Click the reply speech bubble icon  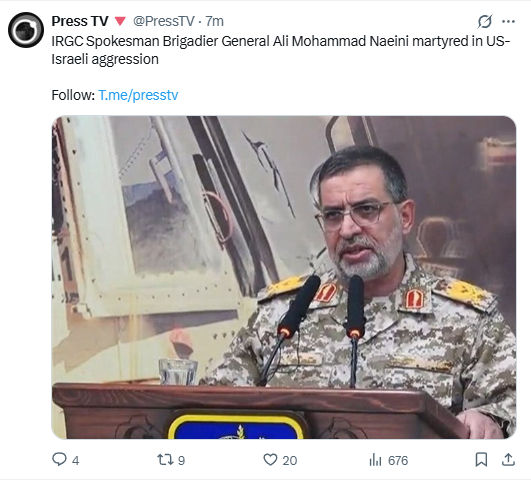[x=59, y=460]
